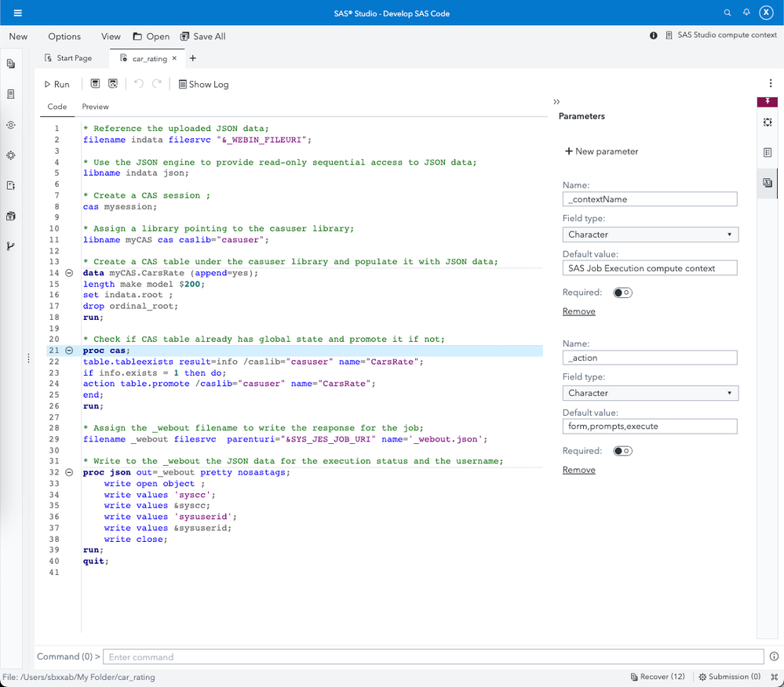Open Field type dropdown for _contextName
Screen dimensions: 784x687
[x=650, y=234]
